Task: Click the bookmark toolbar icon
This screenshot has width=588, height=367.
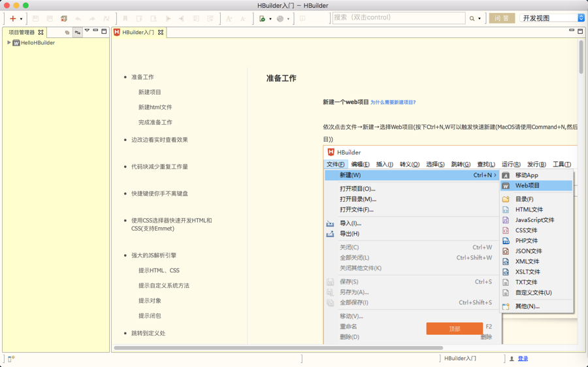Action: (125, 18)
